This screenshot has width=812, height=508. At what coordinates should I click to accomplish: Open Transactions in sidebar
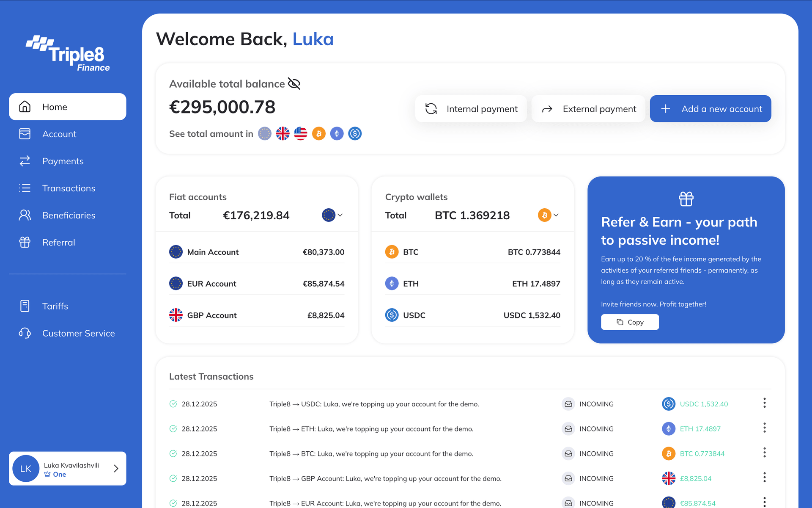pyautogui.click(x=68, y=188)
